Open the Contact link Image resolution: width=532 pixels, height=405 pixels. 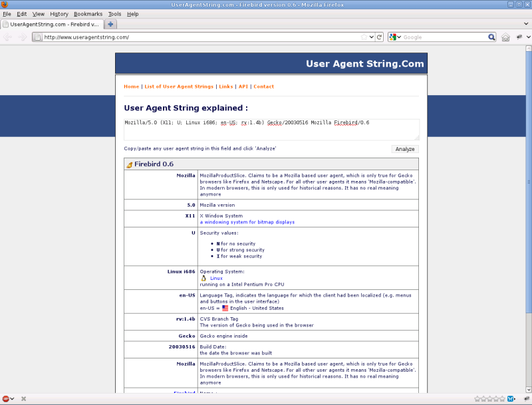tap(263, 86)
